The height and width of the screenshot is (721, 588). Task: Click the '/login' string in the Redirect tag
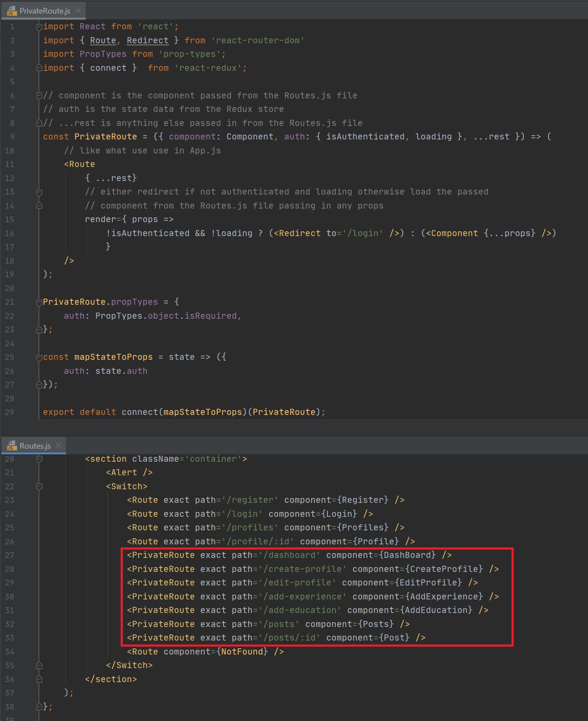pos(365,233)
